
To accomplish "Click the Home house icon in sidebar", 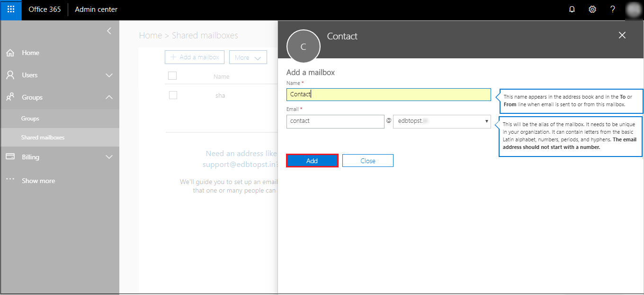I will (10, 53).
